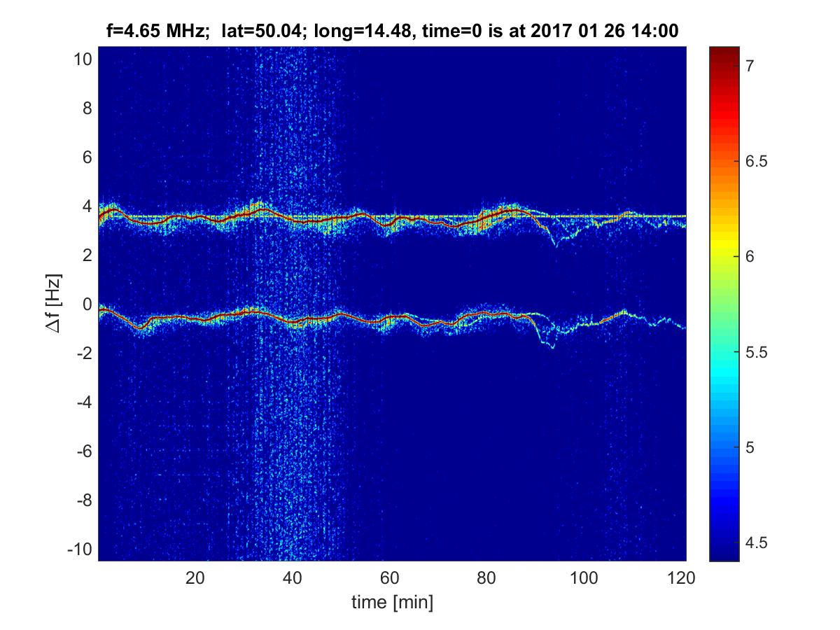Click the time [min] x-axis label
The width and height of the screenshot is (840, 630).
[x=392, y=602]
